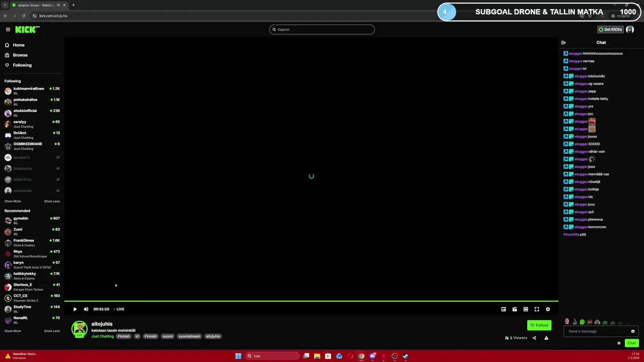Open StudyTme recommended channel
Screen dimensions: 644x362
(32, 309)
